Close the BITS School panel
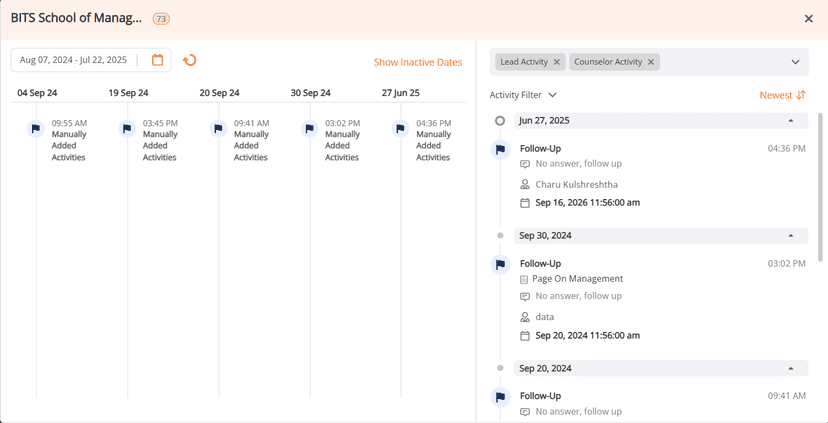Screen dimensions: 828x423 click(x=808, y=19)
